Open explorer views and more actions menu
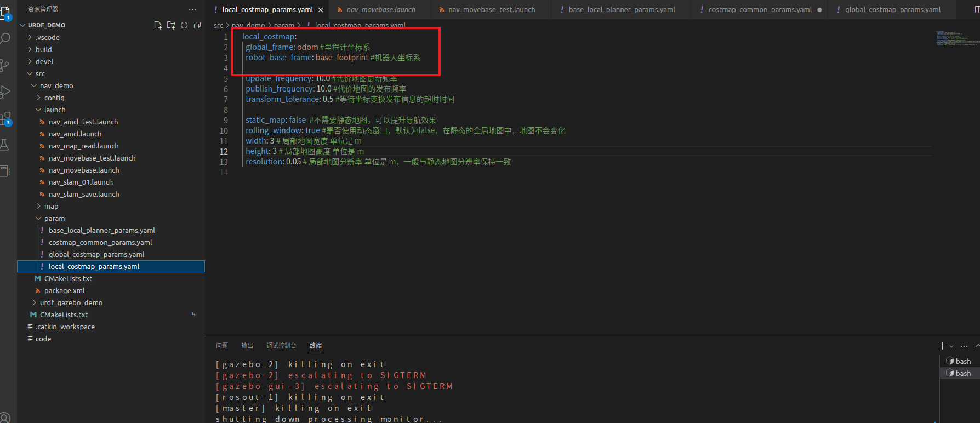 (x=192, y=9)
